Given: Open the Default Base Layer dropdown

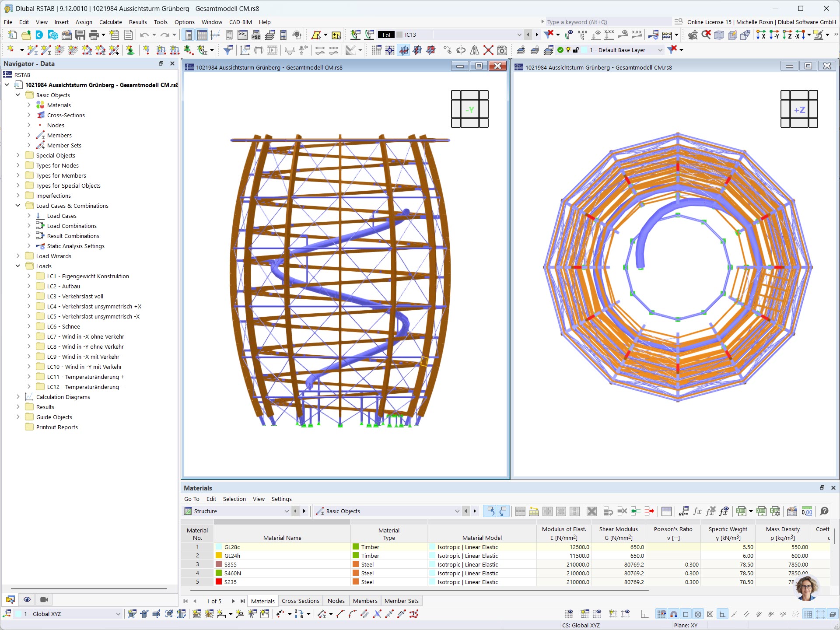Looking at the screenshot, I should 660,50.
